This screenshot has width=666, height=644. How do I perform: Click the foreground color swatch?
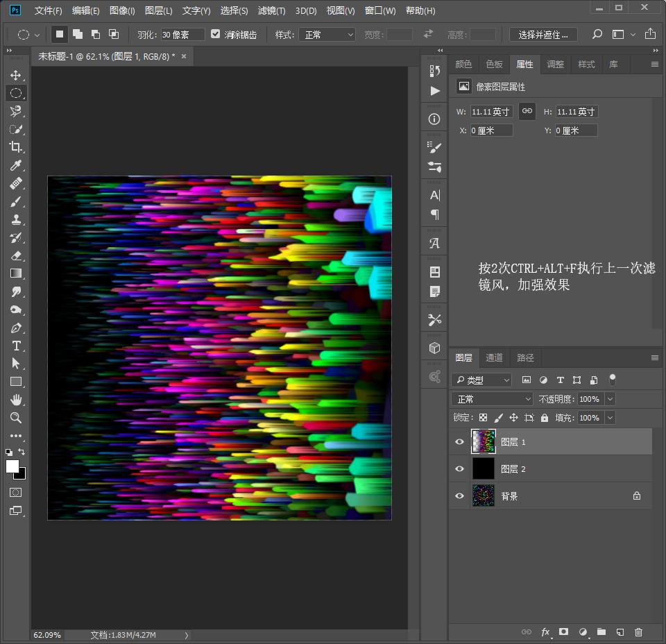click(x=12, y=466)
